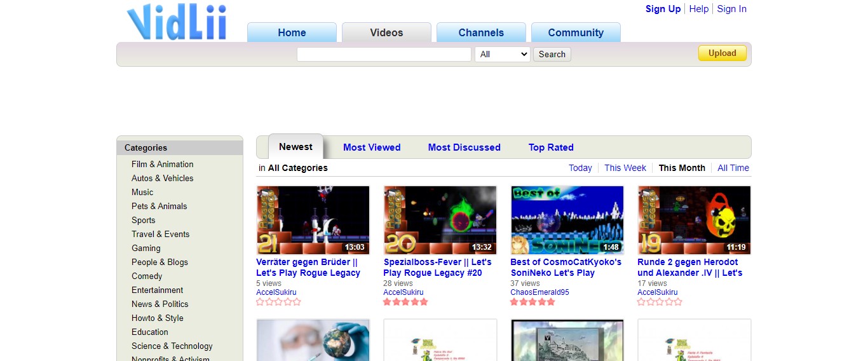Open the Help link

[699, 9]
